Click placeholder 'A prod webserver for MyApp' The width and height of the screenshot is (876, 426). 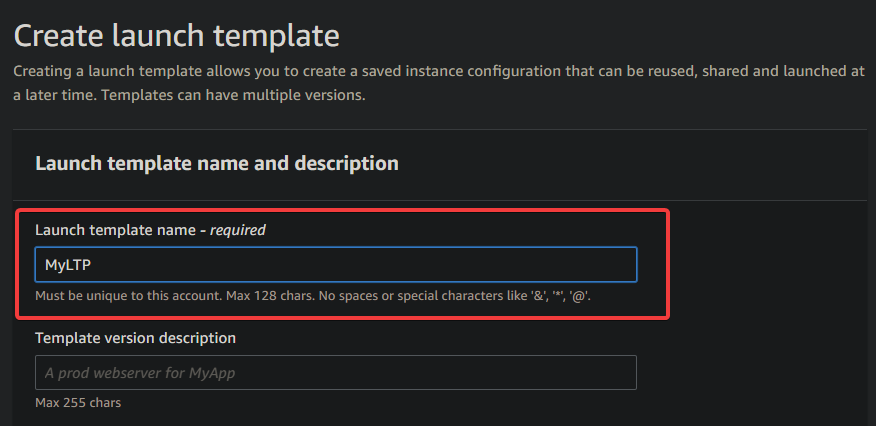[140, 372]
